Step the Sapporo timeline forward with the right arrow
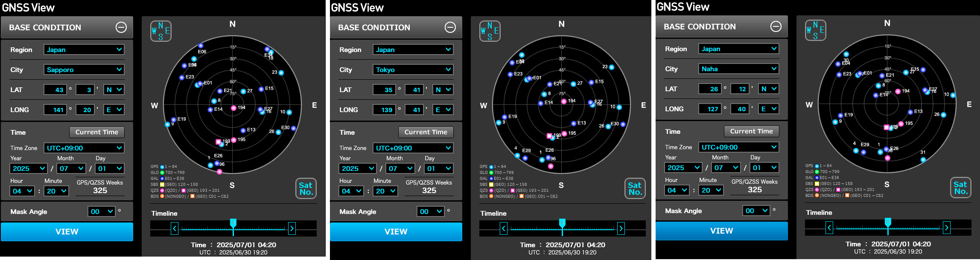Screen dimensions: 980x260 pyautogui.click(x=292, y=228)
